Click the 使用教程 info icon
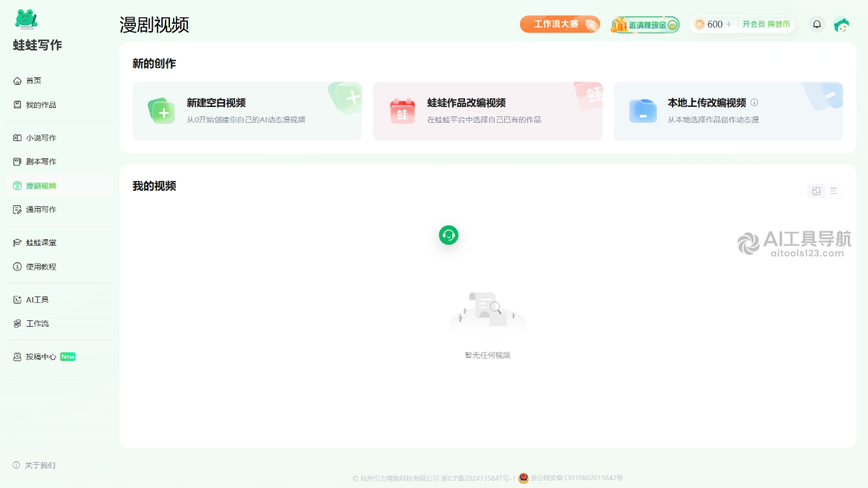Screen dimensions: 868x488 click(x=17, y=267)
